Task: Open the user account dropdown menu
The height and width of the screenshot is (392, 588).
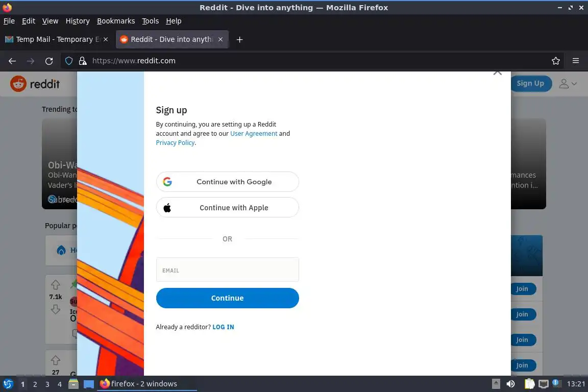Action: coord(568,84)
